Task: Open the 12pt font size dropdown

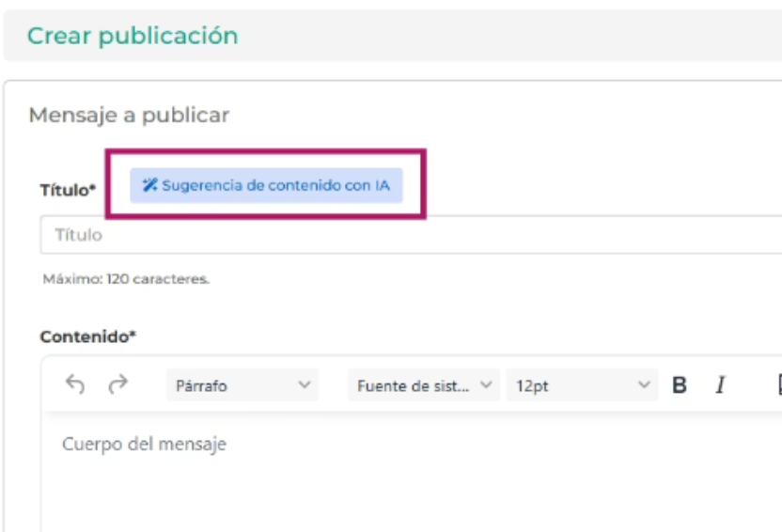Action: (x=582, y=385)
